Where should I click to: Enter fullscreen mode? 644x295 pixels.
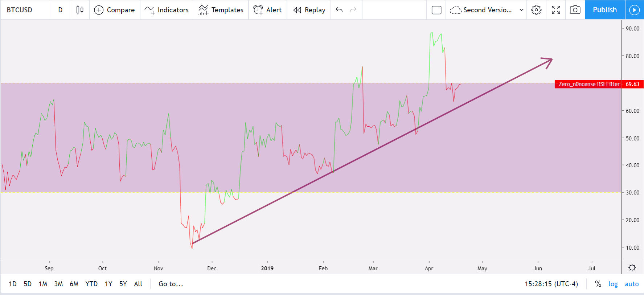[x=556, y=10]
